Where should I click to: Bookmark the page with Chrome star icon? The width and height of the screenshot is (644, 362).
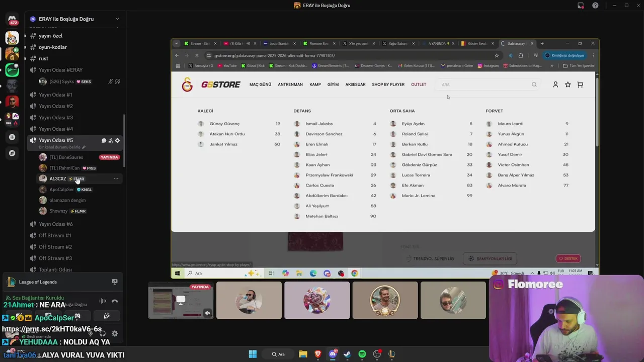[x=497, y=55]
